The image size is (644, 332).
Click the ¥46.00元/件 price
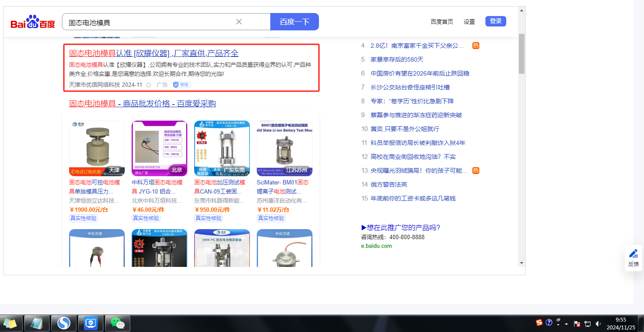tap(149, 210)
